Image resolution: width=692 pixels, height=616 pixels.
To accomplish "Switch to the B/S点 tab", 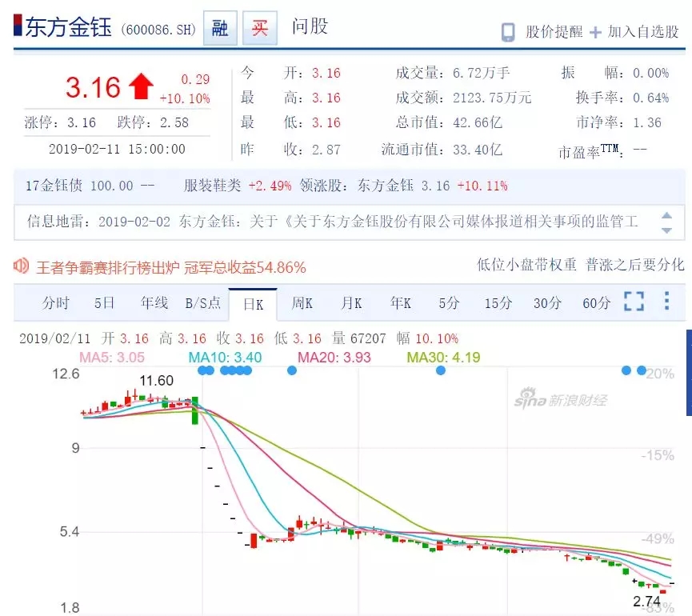I will 203,303.
